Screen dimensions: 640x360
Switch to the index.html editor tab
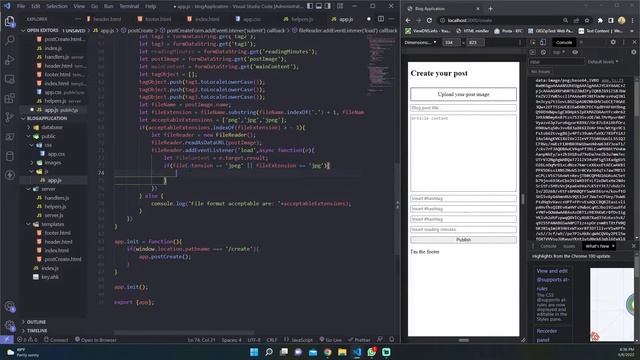(203, 19)
